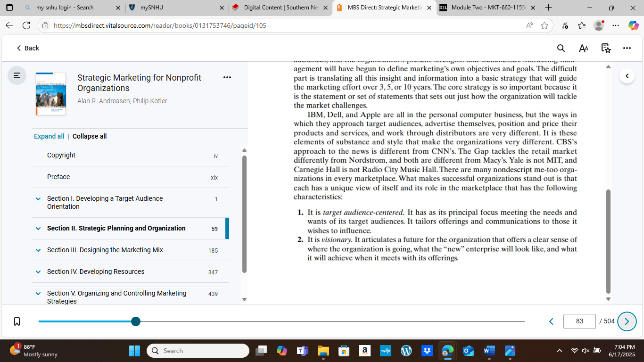The width and height of the screenshot is (644, 362).
Task: Click the page number field showing 83
Action: 579,321
